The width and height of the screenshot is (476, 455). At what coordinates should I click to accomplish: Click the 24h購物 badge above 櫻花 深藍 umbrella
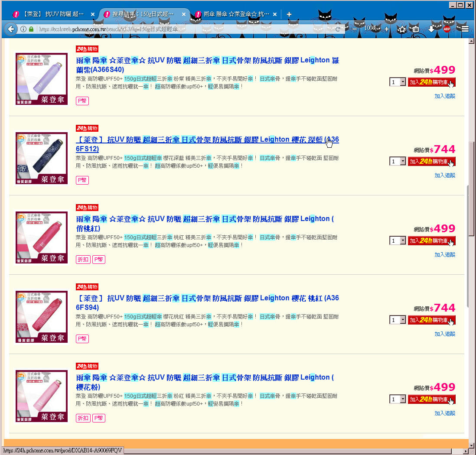click(x=87, y=128)
